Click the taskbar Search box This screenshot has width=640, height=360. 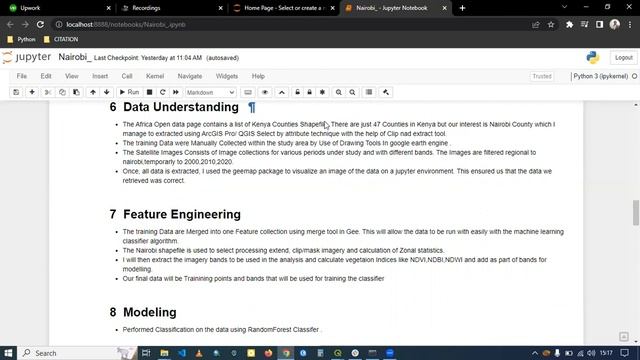tap(78, 353)
